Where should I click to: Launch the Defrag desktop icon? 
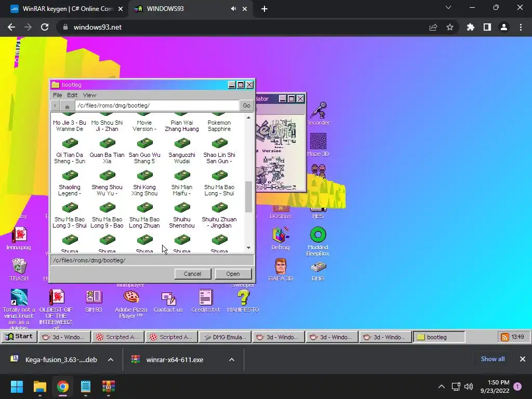click(x=281, y=238)
